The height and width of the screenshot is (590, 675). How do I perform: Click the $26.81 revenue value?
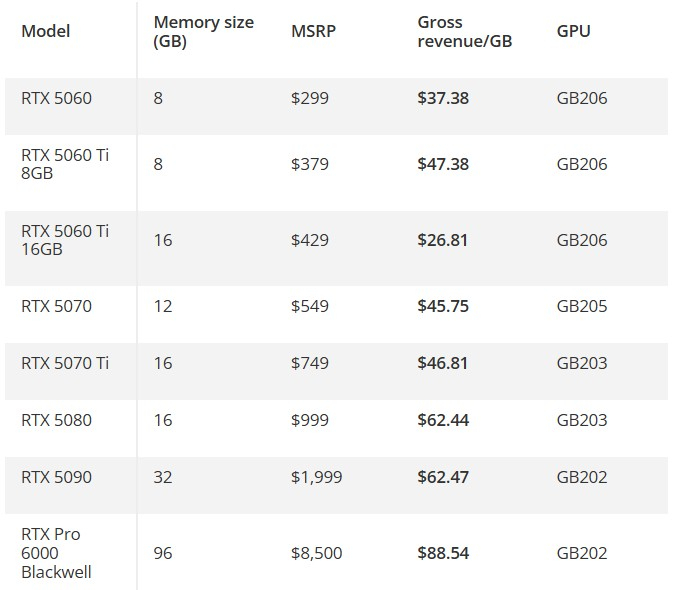(x=443, y=240)
